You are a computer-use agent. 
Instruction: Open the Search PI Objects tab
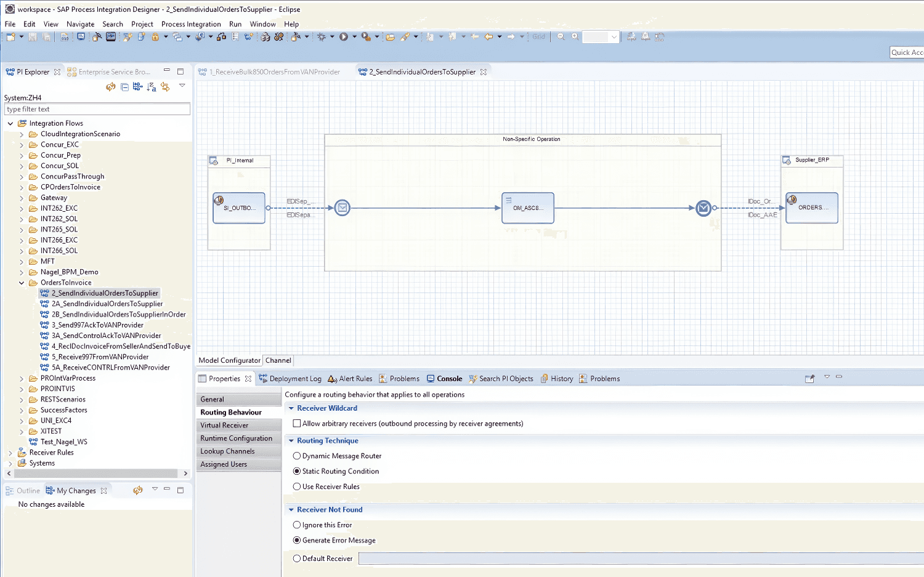[501, 379]
